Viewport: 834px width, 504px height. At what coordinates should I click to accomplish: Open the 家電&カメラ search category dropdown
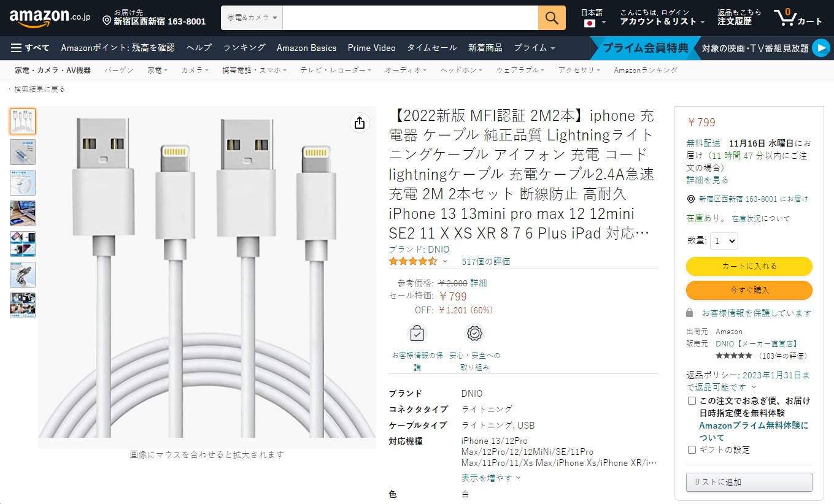click(x=251, y=18)
